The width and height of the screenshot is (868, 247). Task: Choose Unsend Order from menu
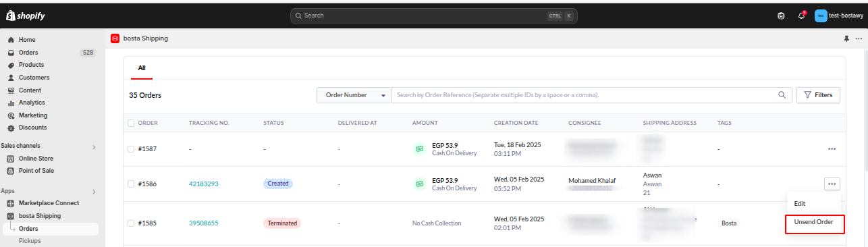[815, 222]
